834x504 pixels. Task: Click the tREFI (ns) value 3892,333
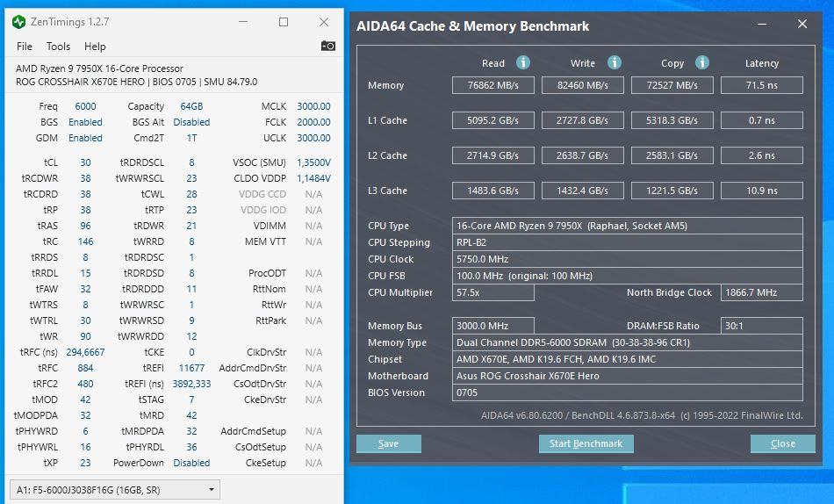click(x=191, y=384)
